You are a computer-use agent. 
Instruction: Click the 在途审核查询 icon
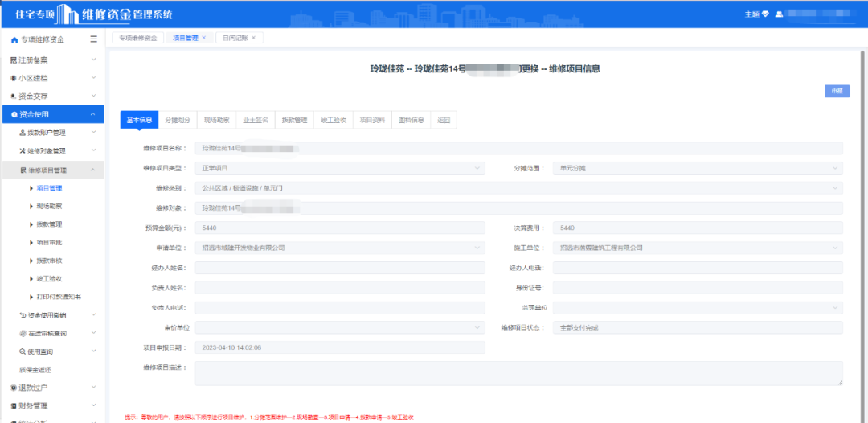click(23, 333)
